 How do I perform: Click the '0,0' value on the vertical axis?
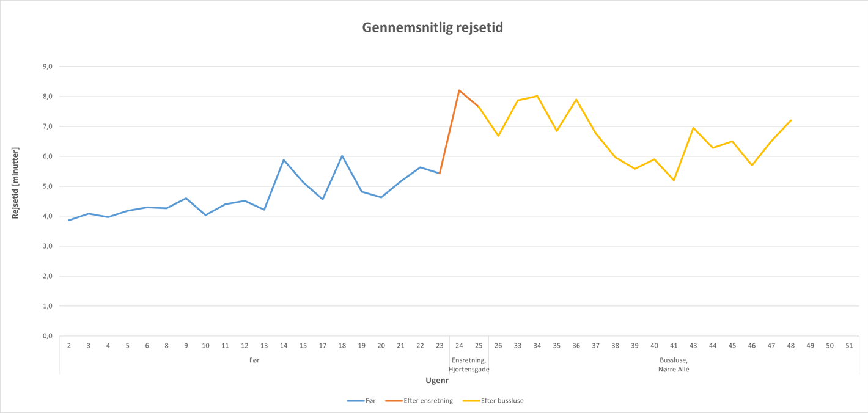point(46,336)
